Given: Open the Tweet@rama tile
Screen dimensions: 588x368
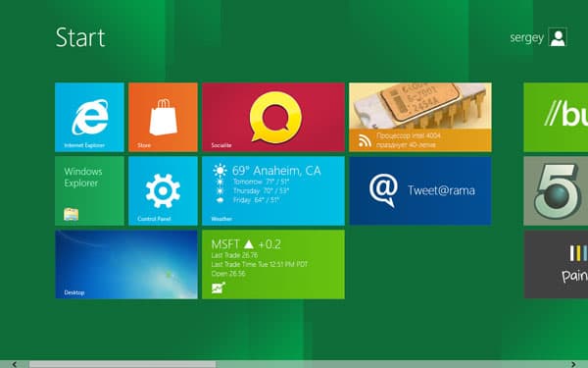Looking at the screenshot, I should [x=420, y=190].
